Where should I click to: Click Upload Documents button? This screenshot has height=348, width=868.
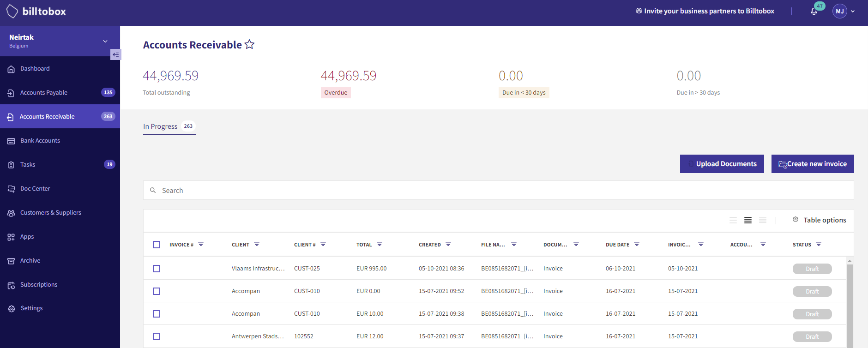(722, 164)
